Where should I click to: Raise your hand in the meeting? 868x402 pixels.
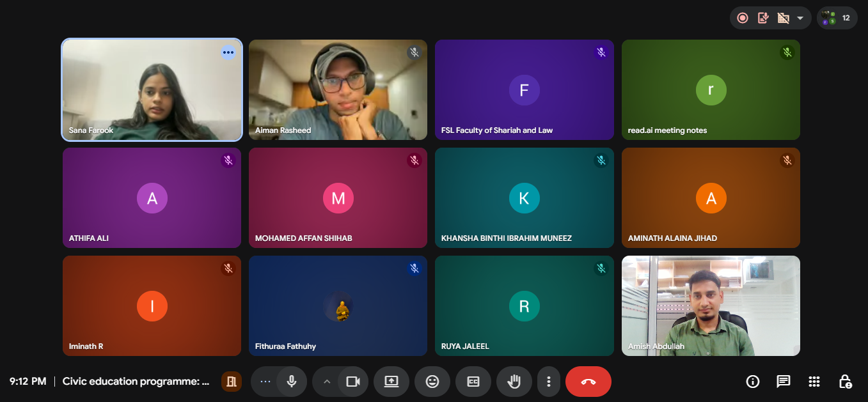(x=514, y=382)
